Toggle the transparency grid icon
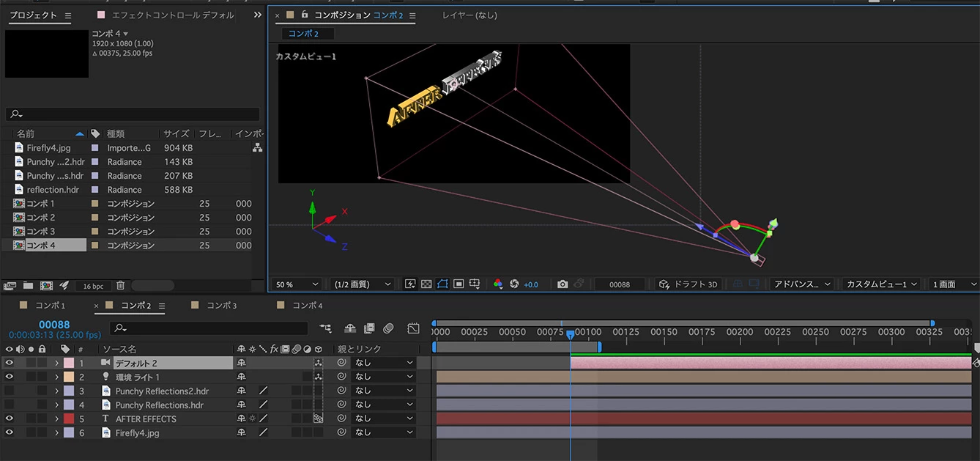This screenshot has height=461, width=980. pyautogui.click(x=426, y=284)
